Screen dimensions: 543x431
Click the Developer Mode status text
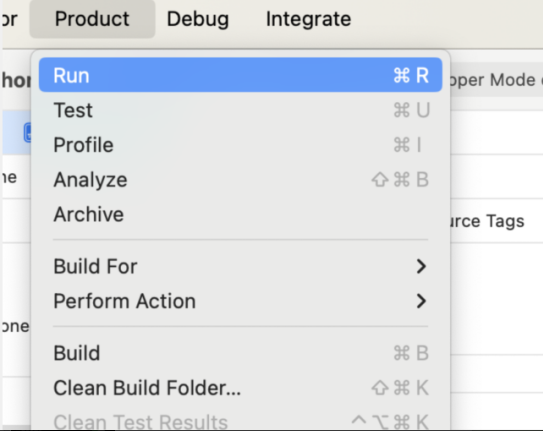(495, 80)
